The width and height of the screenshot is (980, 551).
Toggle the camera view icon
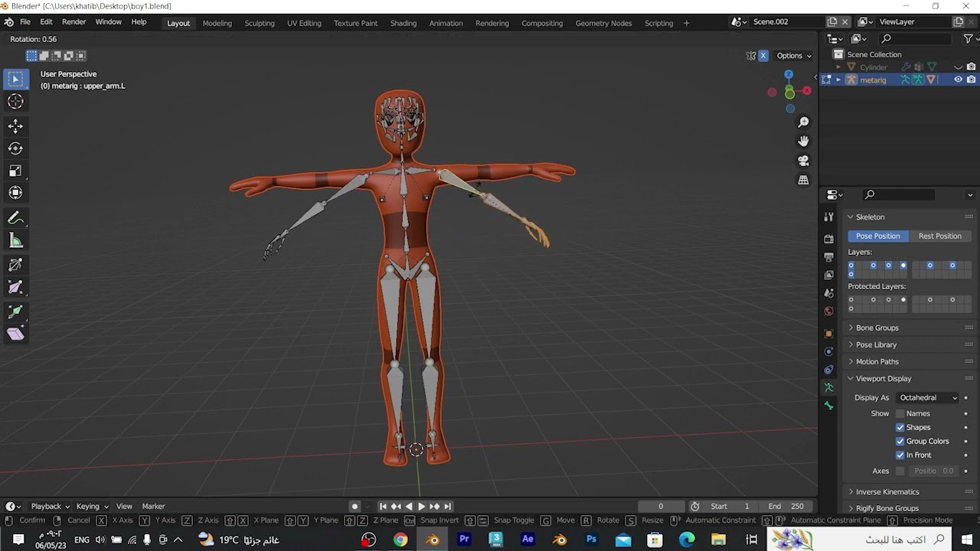click(803, 161)
